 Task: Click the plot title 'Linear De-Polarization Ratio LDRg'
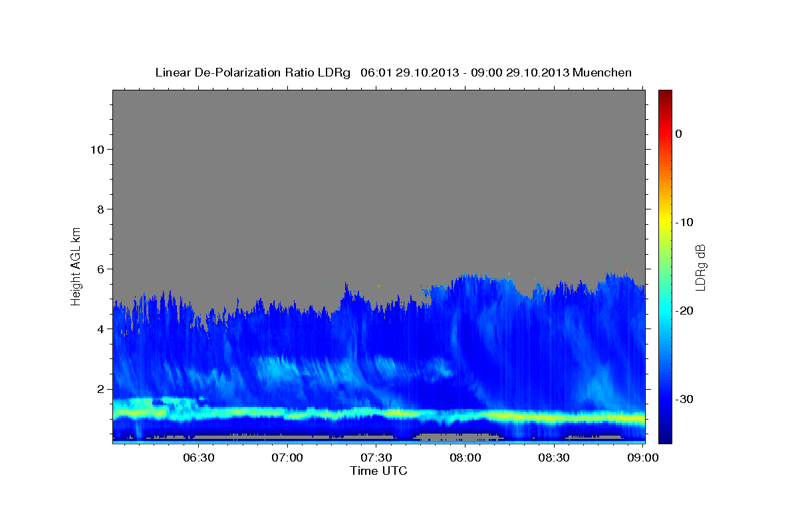coord(252,72)
